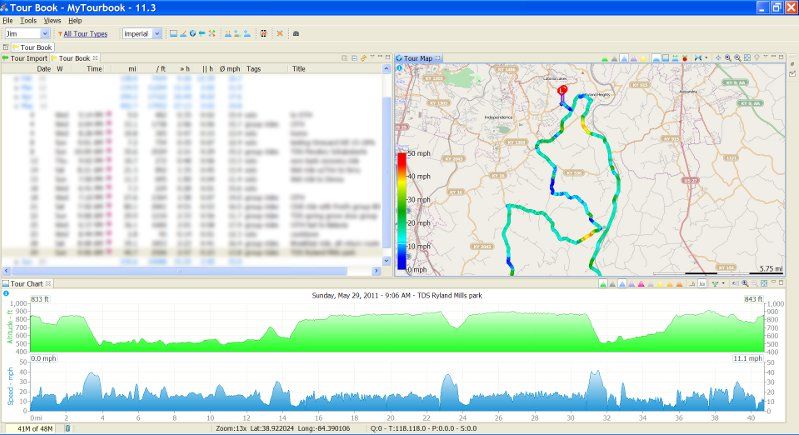The image size is (799, 435).
Task: Open the File menu
Action: 7,20
